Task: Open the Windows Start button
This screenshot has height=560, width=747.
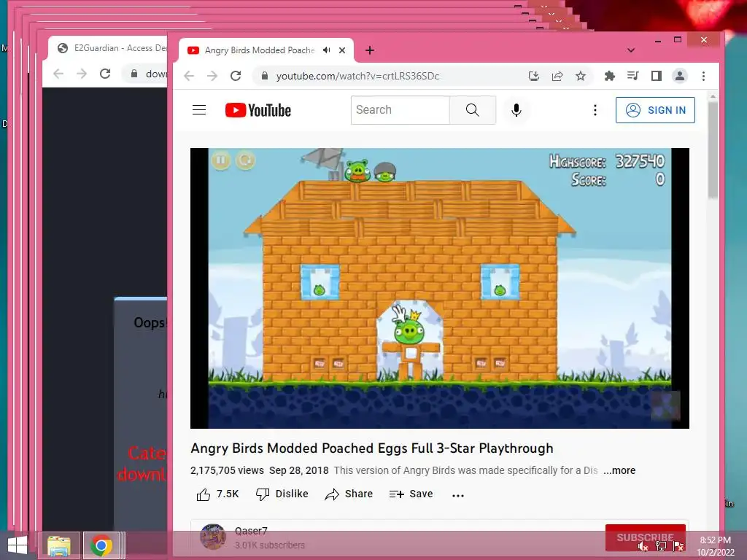Action: 18,545
